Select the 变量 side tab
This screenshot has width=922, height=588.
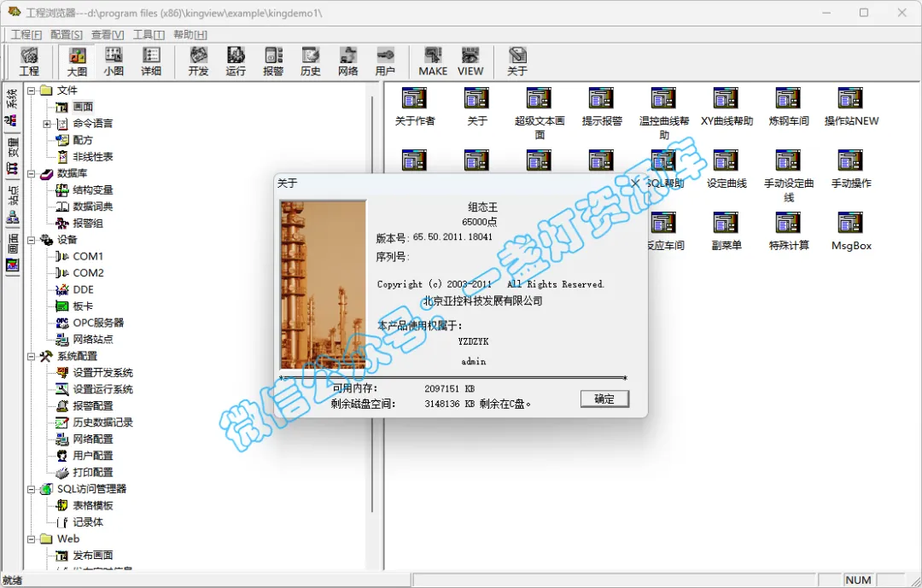pos(12,156)
